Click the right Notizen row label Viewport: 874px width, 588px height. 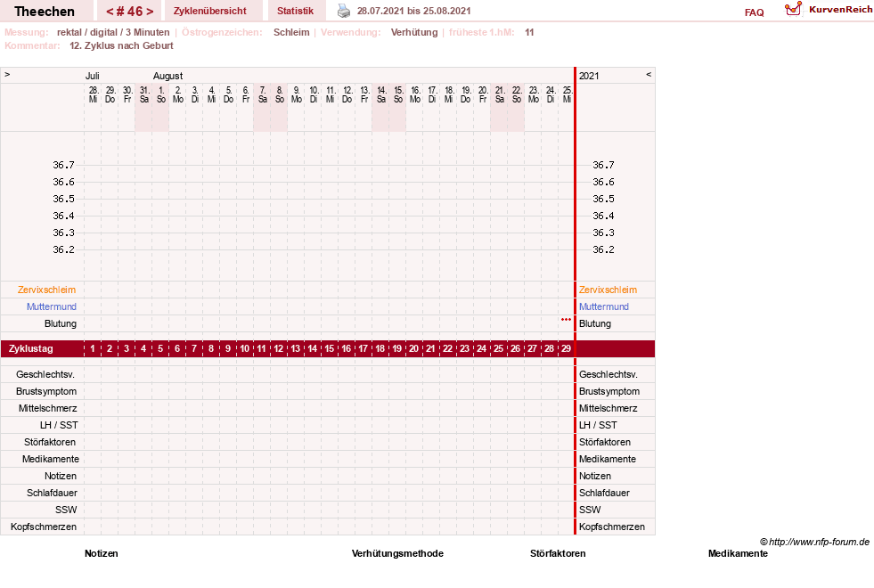click(x=595, y=476)
